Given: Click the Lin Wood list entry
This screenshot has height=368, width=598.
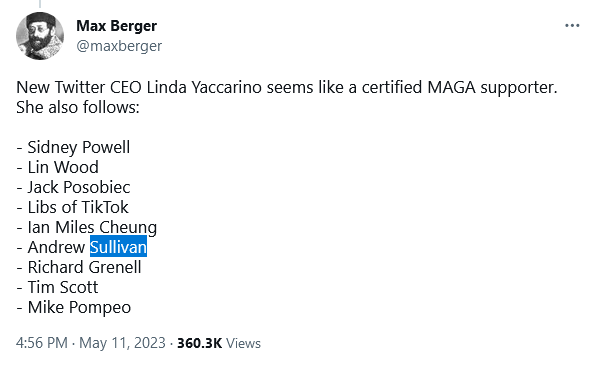Looking at the screenshot, I should pos(58,167).
